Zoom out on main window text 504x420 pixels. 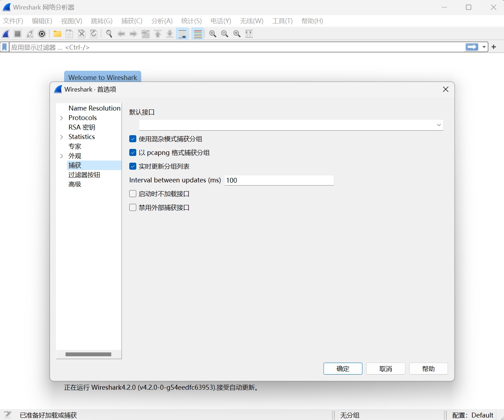(x=225, y=34)
